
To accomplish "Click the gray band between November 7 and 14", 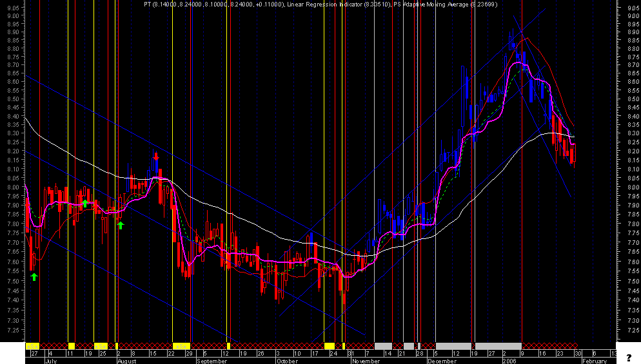I will [x=383, y=346].
